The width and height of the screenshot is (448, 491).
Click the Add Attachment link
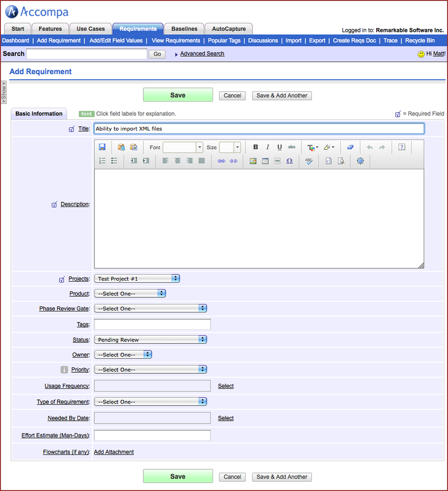pos(114,452)
